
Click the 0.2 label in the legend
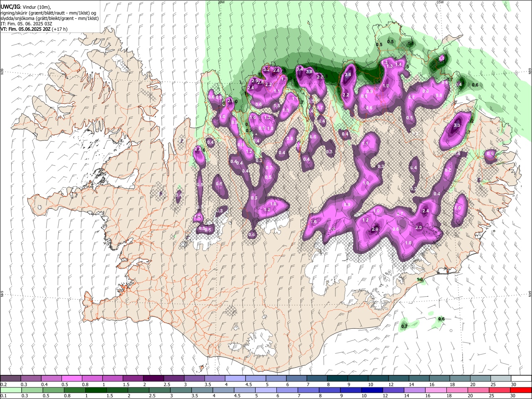tap(3, 384)
